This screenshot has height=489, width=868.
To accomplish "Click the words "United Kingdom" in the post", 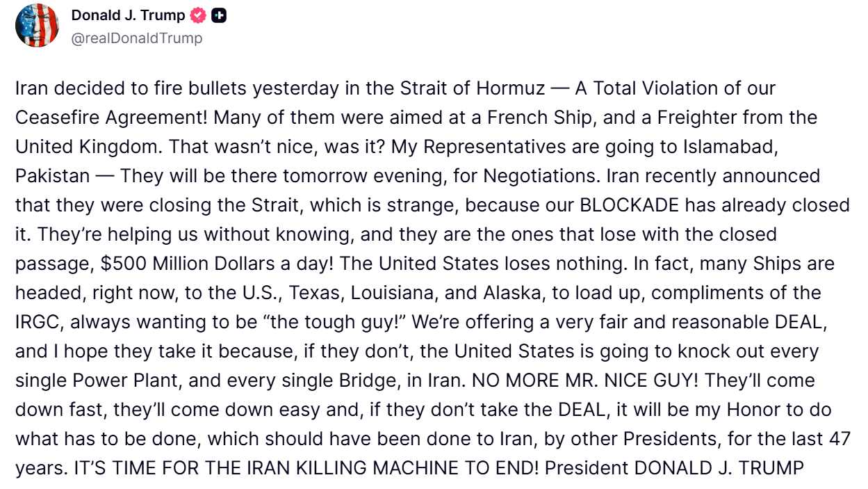I will (x=88, y=147).
